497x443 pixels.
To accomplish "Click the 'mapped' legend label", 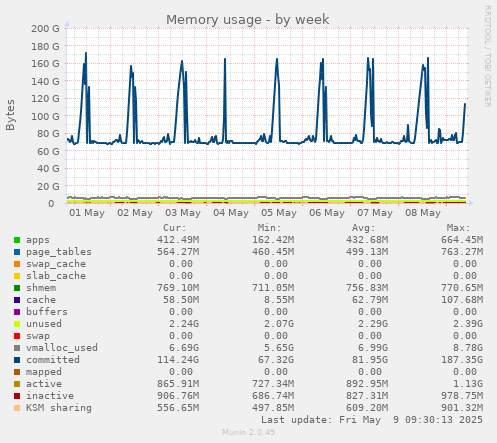I will [44, 372].
